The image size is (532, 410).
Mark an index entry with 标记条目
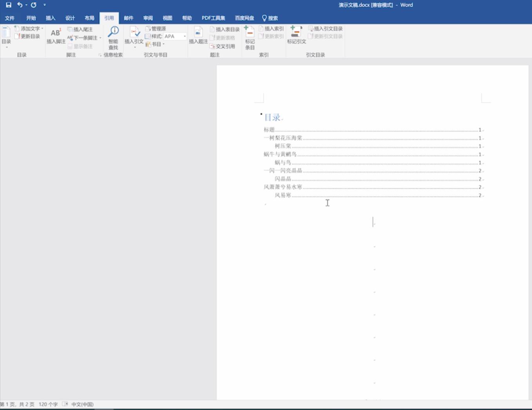(x=250, y=38)
